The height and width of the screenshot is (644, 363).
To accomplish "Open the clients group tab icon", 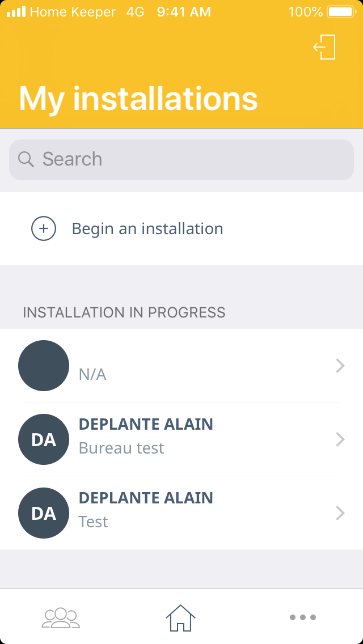I will coord(61,617).
